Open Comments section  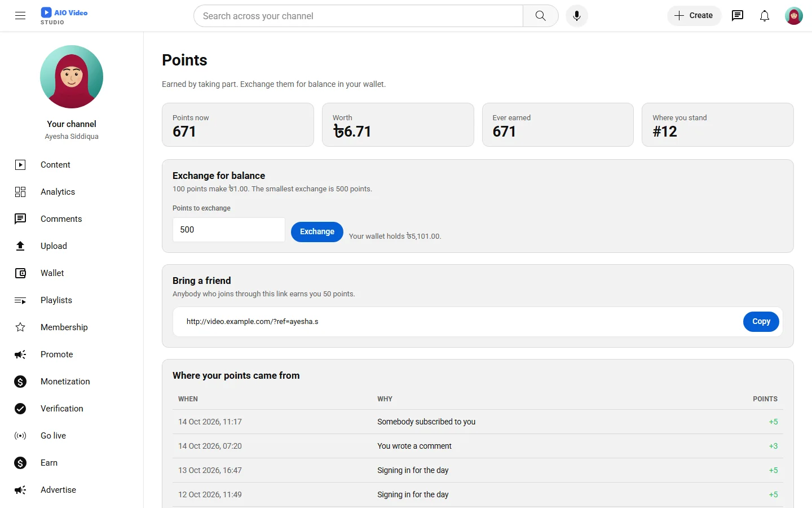click(x=72, y=219)
